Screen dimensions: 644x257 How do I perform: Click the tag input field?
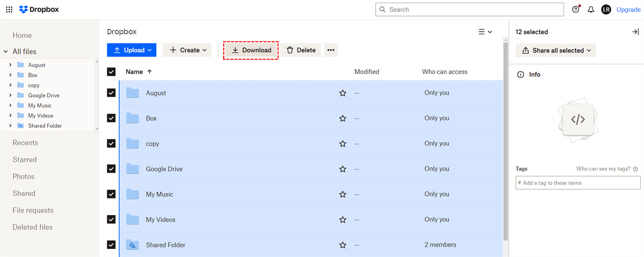pos(579,183)
